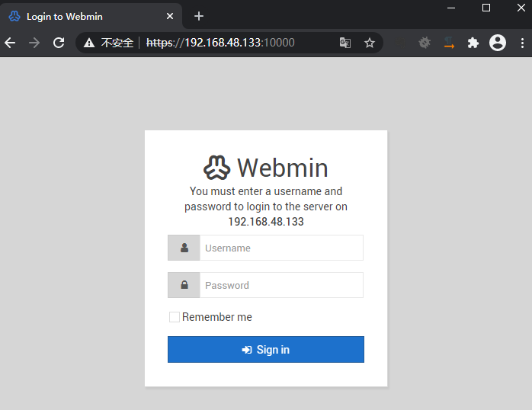Image resolution: width=532 pixels, height=410 pixels.
Task: Focus the Password input field
Action: (x=281, y=285)
